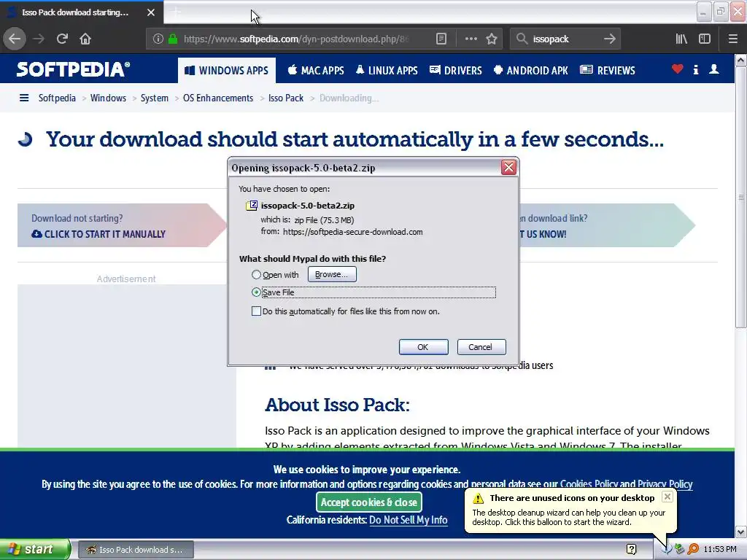The image size is (747, 560).
Task: Bookmark this page with the star icon
Action: (492, 39)
